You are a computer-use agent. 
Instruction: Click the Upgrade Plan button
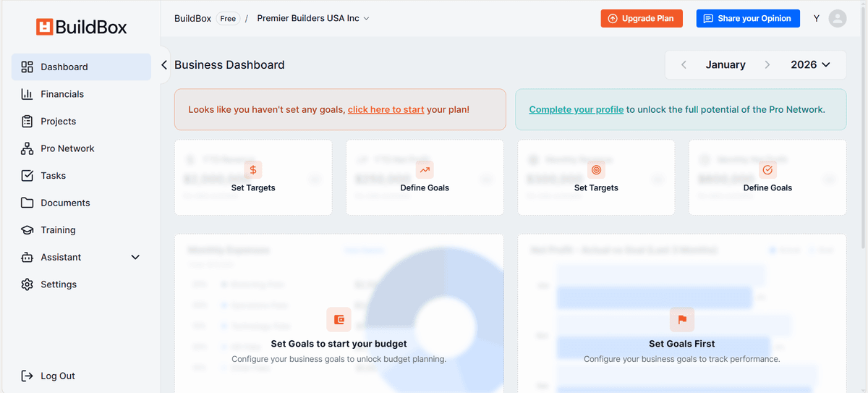coord(642,19)
